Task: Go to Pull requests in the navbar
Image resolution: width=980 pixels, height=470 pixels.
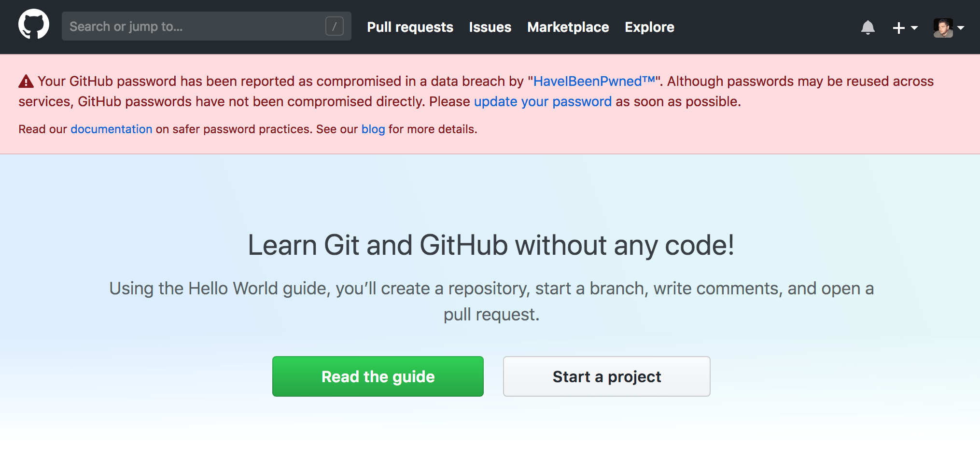Action: click(x=410, y=27)
